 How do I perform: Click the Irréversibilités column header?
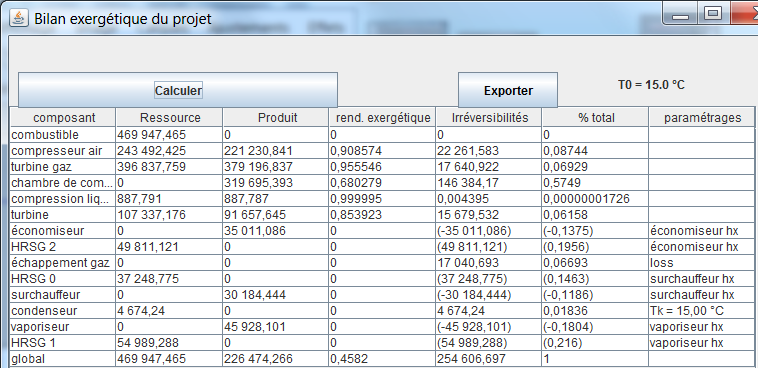(489, 118)
